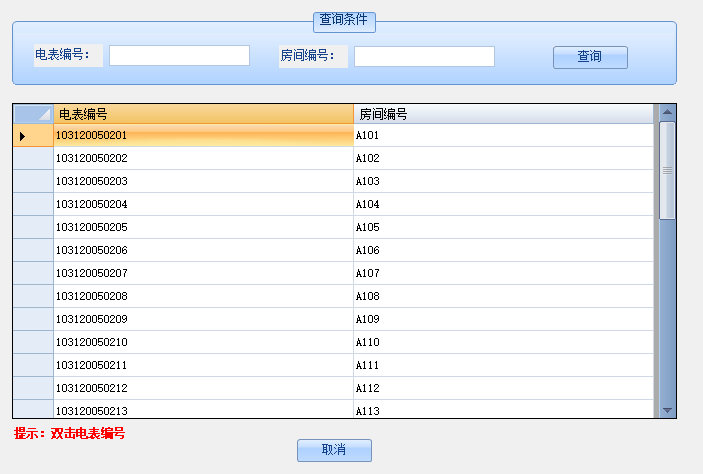Click the vertical scrollbar thumb
This screenshot has width=703, height=474.
click(x=667, y=170)
